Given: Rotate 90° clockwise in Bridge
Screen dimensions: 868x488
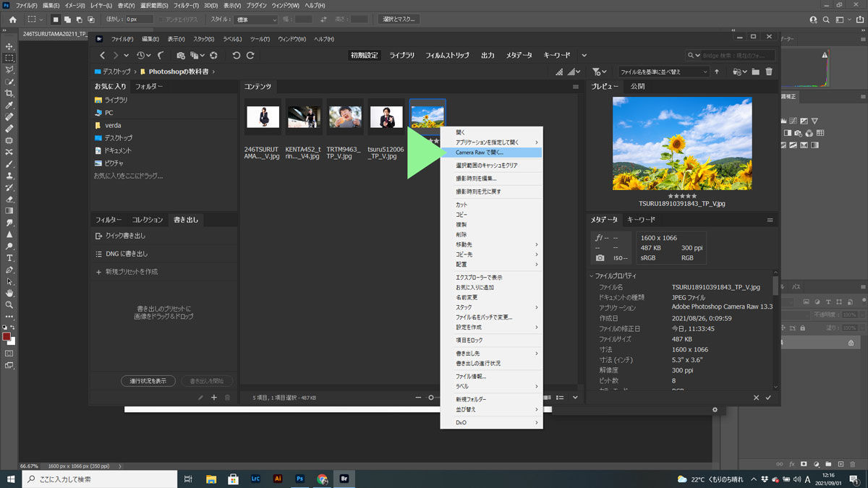Looking at the screenshot, I should 250,55.
